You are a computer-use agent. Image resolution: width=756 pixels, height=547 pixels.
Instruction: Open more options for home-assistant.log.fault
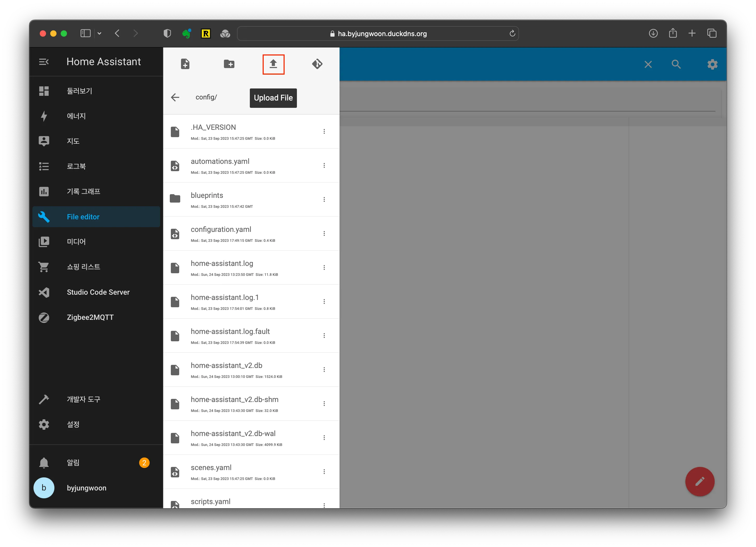point(324,336)
